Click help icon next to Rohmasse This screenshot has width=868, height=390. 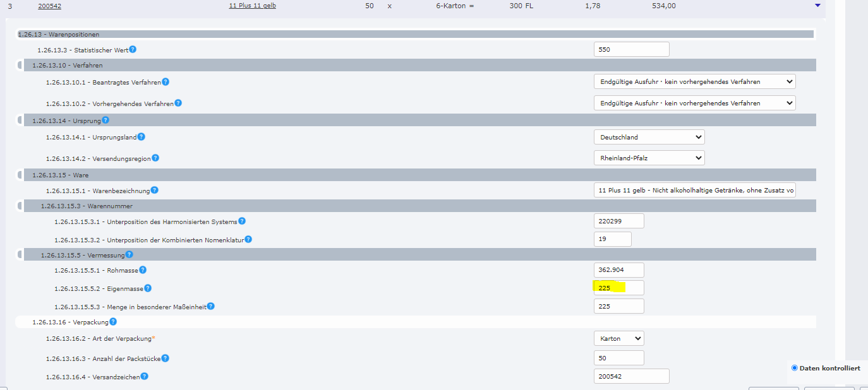point(143,270)
